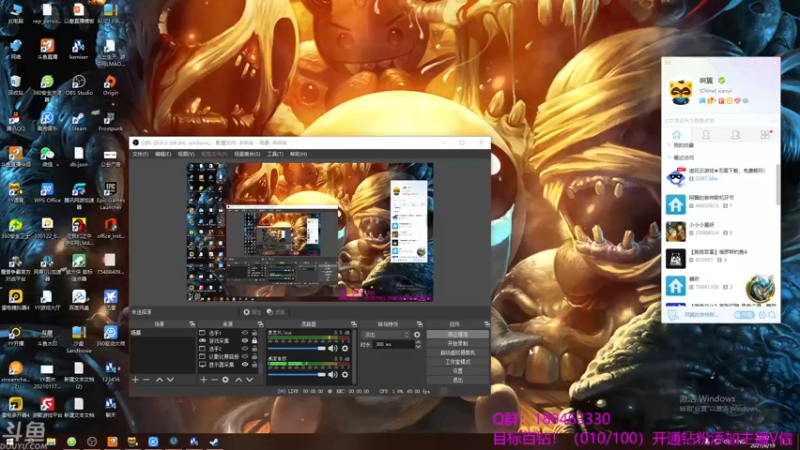Open OBS Studio desktop shortcut
This screenshot has height=450, width=800.
pos(79,85)
